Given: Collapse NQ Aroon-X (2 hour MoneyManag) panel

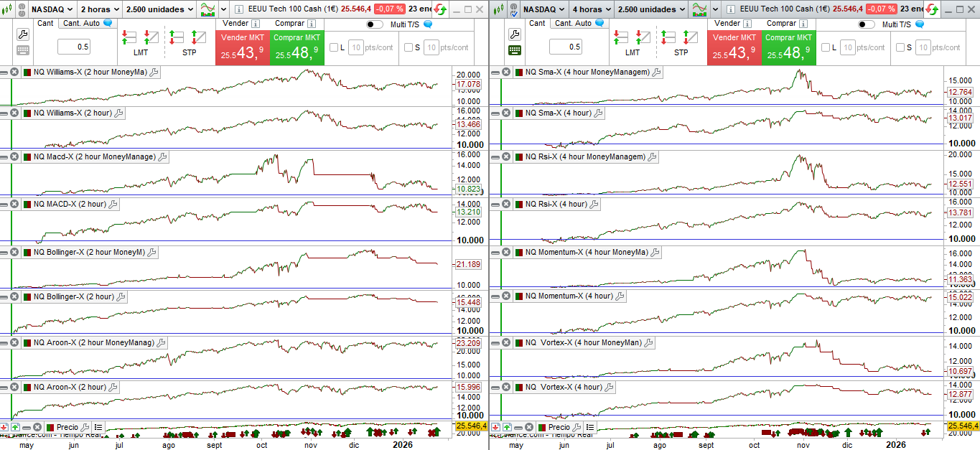Looking at the screenshot, I should (x=4, y=342).
